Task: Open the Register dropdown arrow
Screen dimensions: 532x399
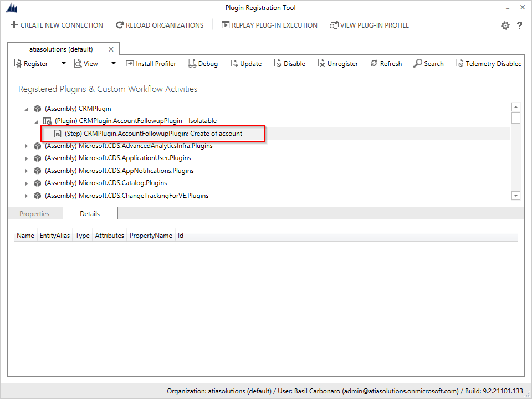Action: coord(63,64)
